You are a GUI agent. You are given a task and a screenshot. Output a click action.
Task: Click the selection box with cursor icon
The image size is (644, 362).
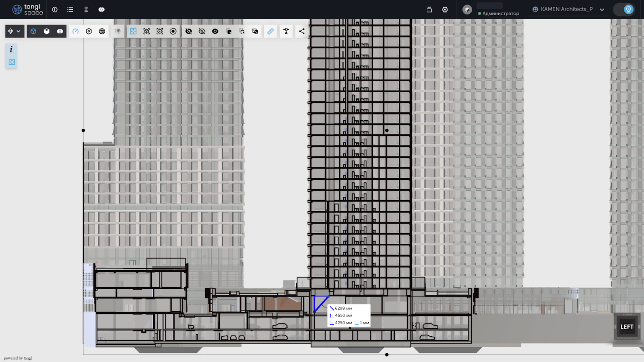242,31
